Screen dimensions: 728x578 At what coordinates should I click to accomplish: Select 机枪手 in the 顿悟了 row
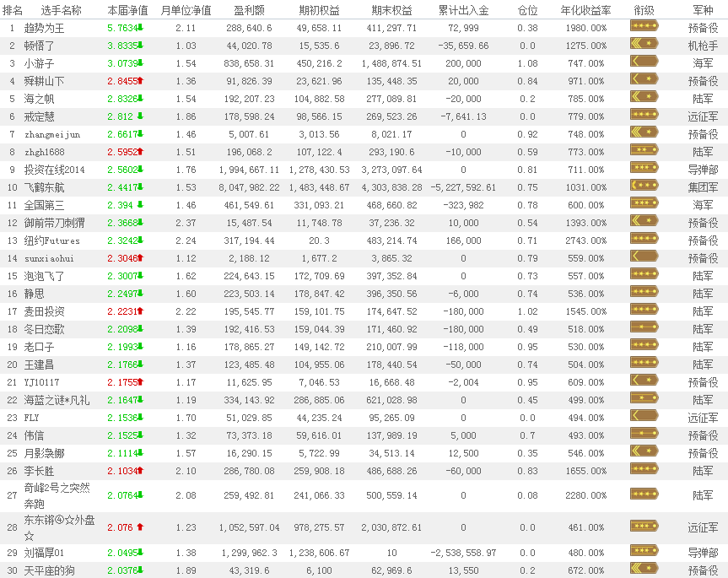pos(703,46)
